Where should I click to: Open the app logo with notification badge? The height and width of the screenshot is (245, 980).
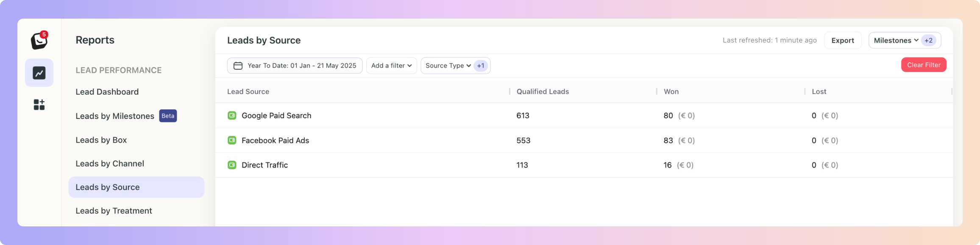click(39, 40)
